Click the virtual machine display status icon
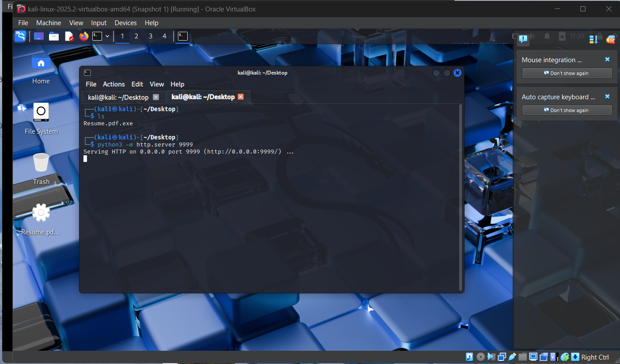This screenshot has width=620, height=364. tap(533, 357)
